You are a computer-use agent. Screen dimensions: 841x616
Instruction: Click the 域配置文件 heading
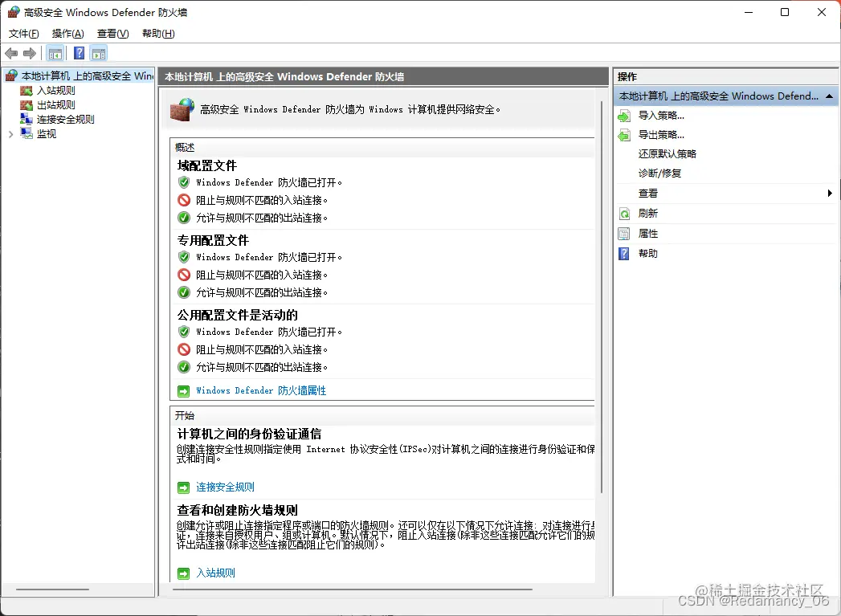[x=207, y=165]
